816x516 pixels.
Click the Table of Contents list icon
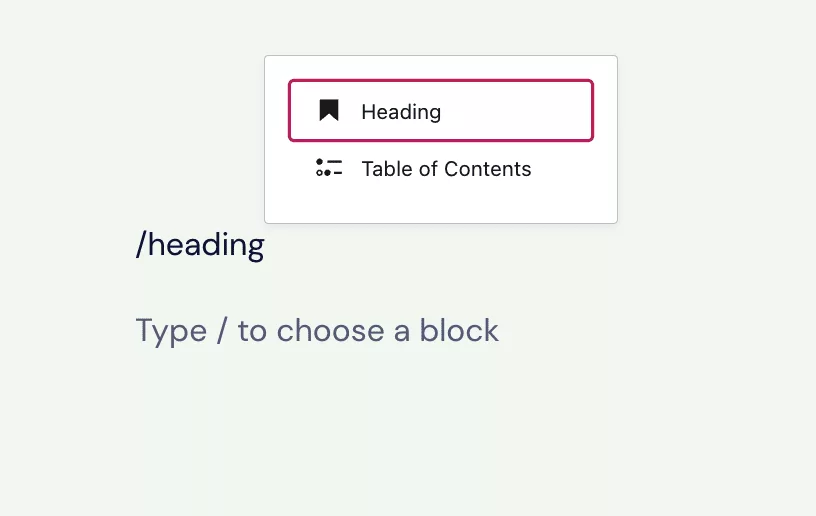(x=329, y=167)
